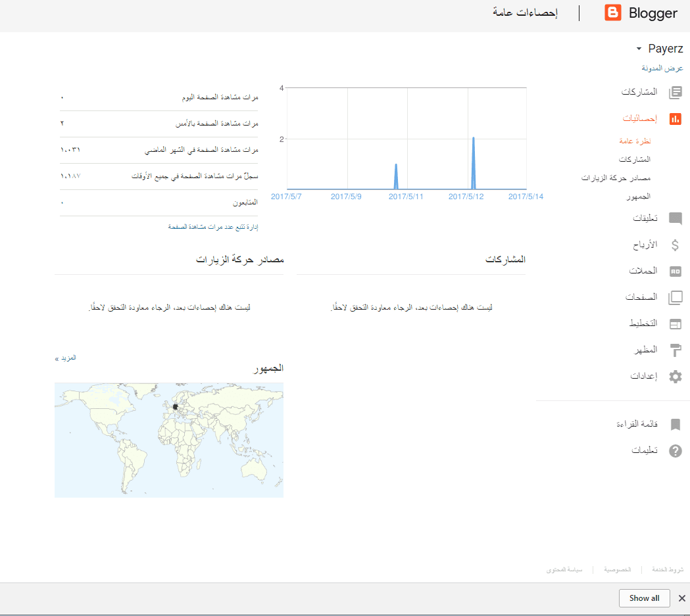This screenshot has width=690, height=616.
Task: Open the Help question mark icon
Action: (x=675, y=451)
